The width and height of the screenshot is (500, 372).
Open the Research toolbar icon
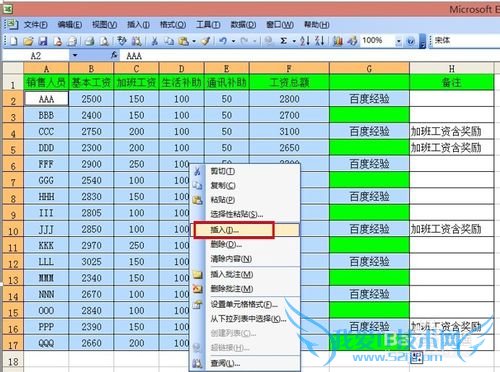pos(136,41)
